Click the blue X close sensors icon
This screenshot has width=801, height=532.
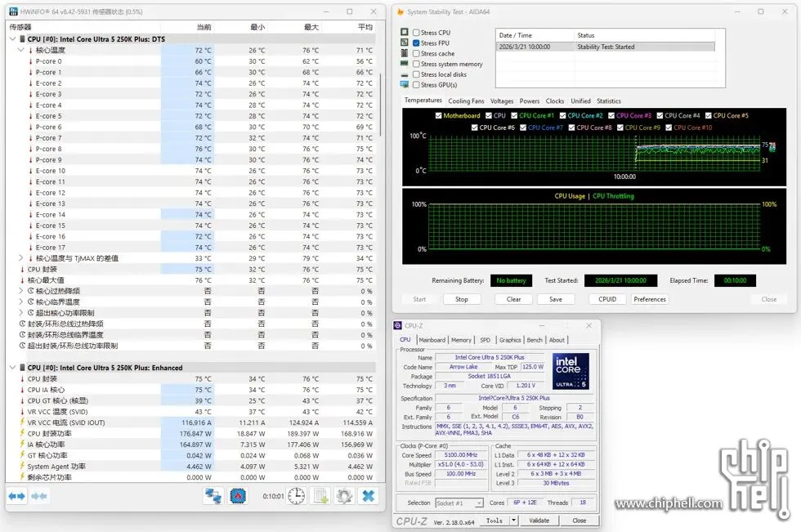point(369,496)
